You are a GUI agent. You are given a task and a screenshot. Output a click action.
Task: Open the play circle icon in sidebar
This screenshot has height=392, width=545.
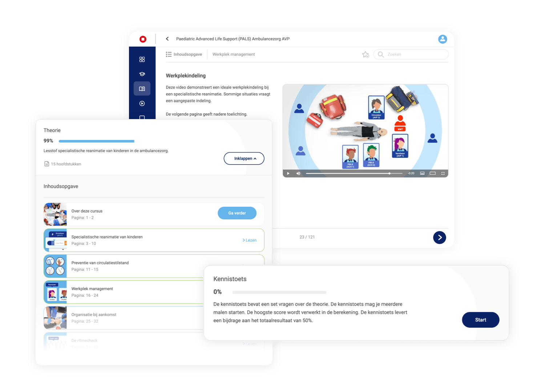[x=142, y=103]
